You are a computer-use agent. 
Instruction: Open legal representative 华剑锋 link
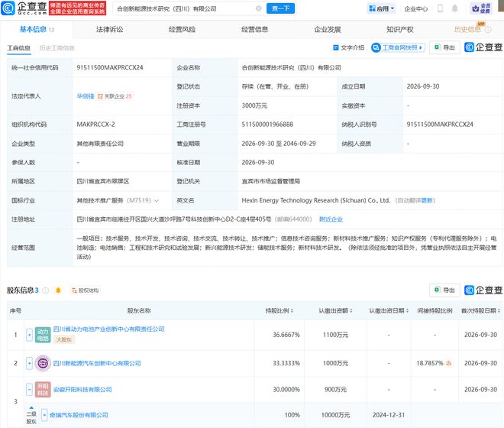[x=86, y=96]
